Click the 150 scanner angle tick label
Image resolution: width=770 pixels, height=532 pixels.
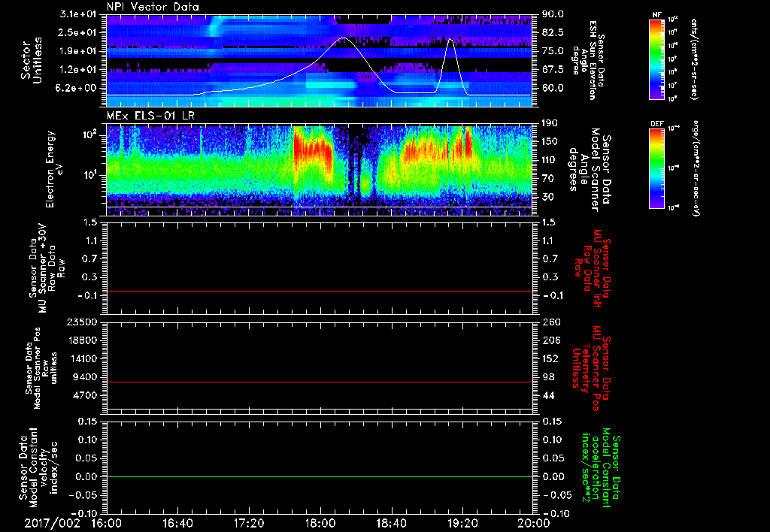[550, 142]
